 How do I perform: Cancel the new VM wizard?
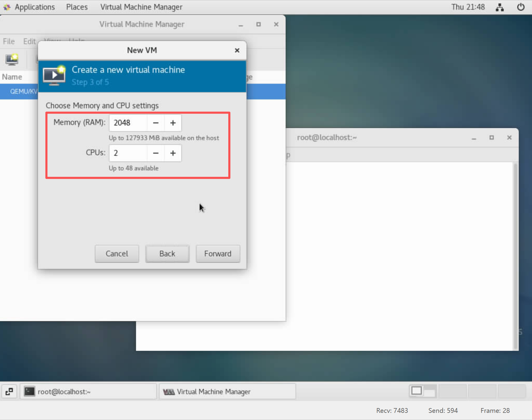click(117, 254)
